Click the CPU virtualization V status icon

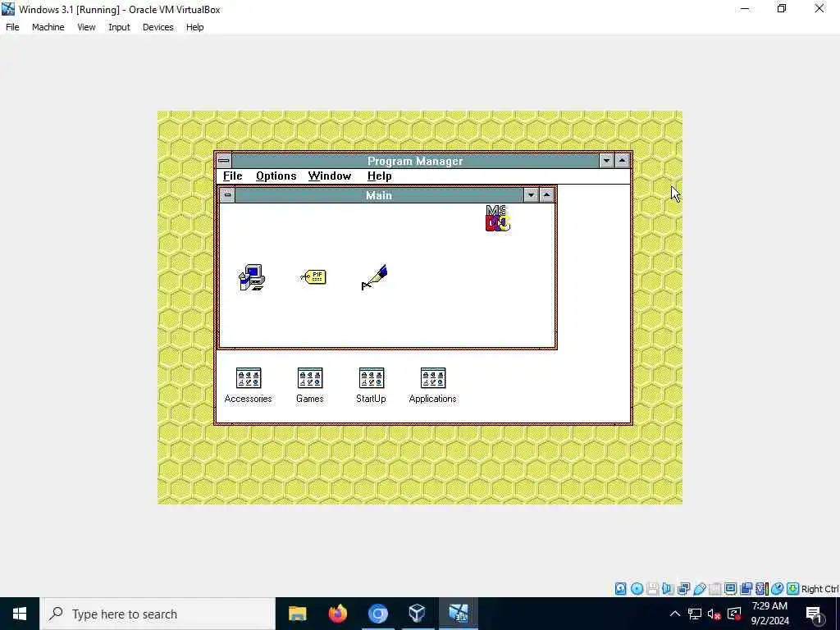point(762,589)
